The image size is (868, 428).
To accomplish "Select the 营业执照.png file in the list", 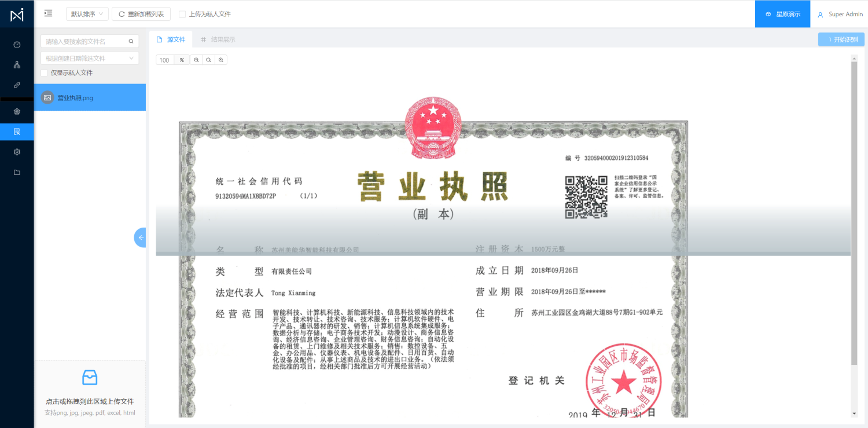I will (x=90, y=97).
